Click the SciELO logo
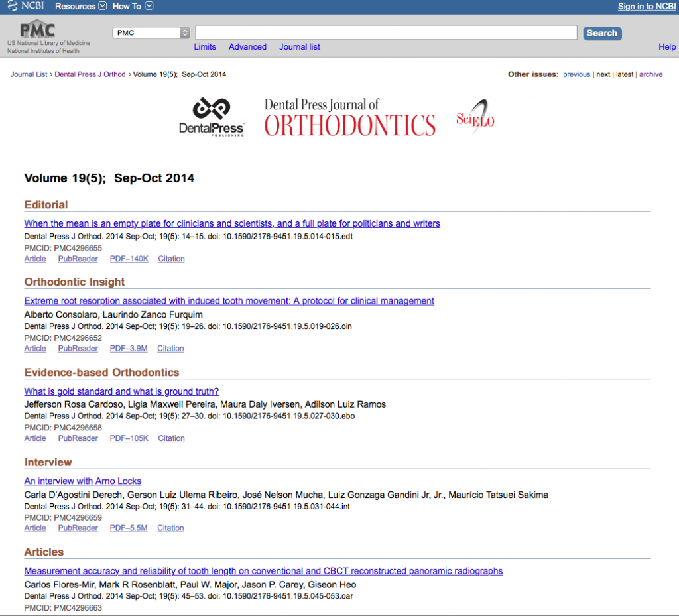 pos(475,117)
